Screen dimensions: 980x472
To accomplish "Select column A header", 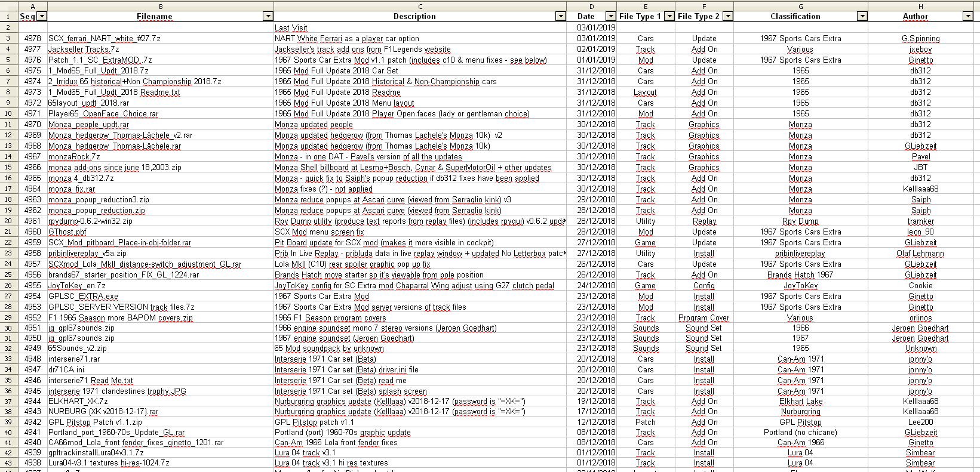I will point(32,6).
